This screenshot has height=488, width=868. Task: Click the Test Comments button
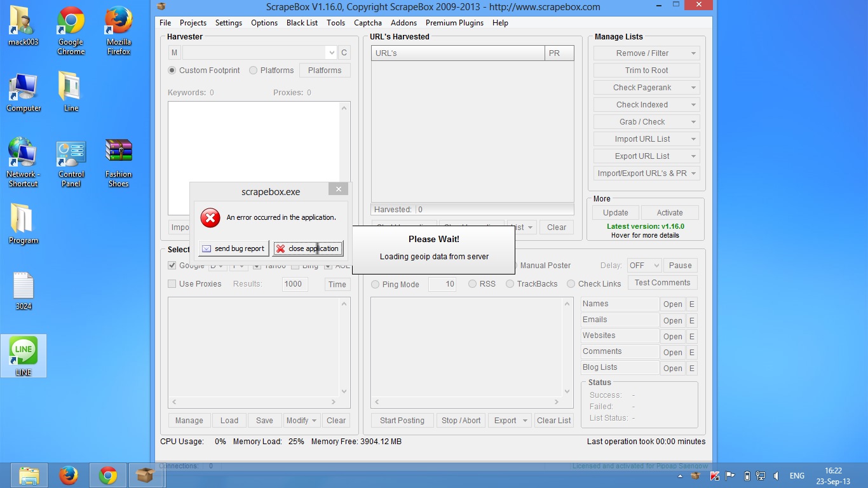(662, 283)
